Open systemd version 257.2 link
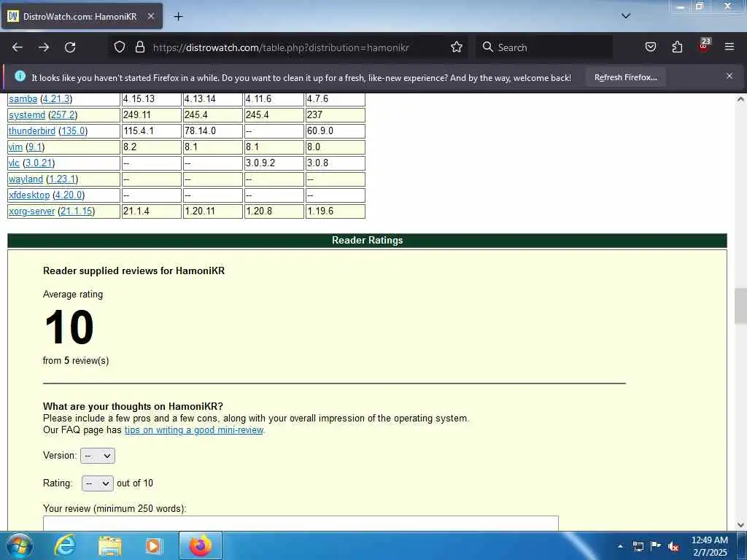The image size is (747, 560). coord(63,114)
